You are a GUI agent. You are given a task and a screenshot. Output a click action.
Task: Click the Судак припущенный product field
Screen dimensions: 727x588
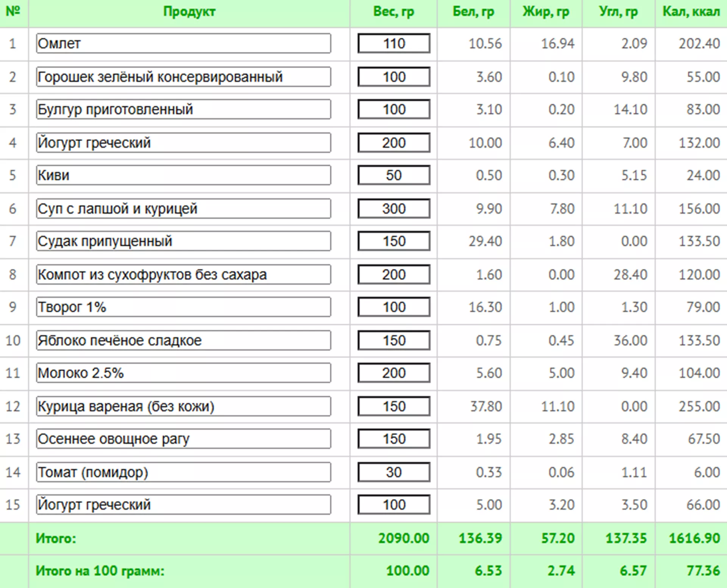tap(184, 241)
